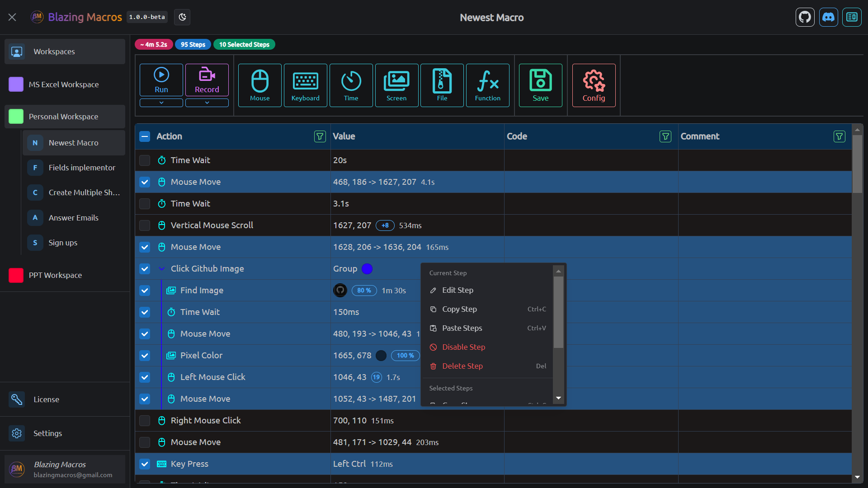Click the Time action icon

351,85
